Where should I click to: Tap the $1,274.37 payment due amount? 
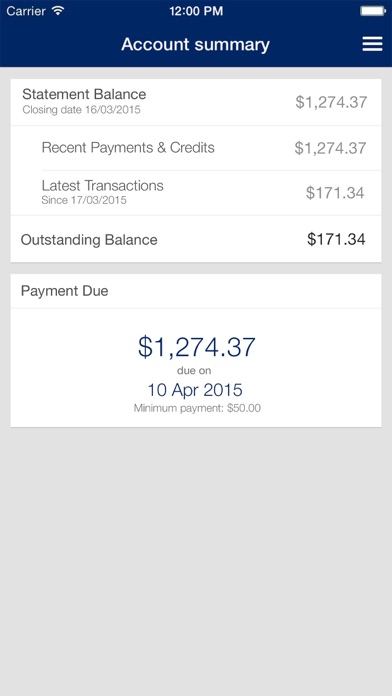196,347
